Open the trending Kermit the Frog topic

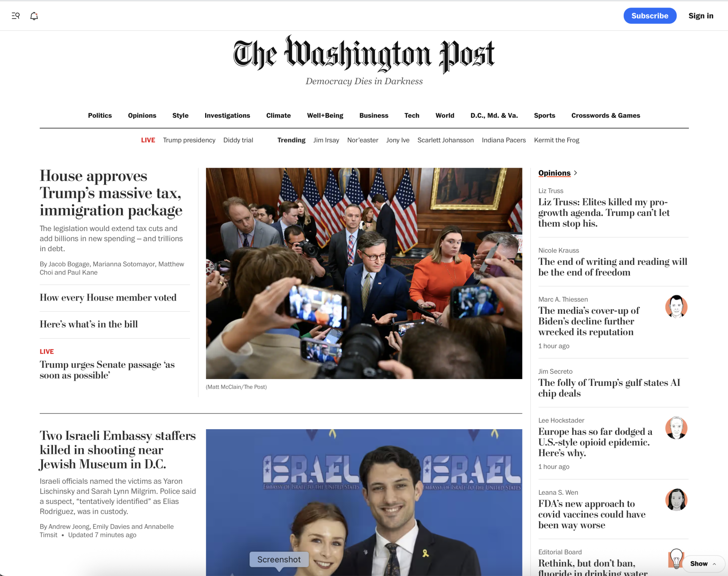pyautogui.click(x=557, y=140)
